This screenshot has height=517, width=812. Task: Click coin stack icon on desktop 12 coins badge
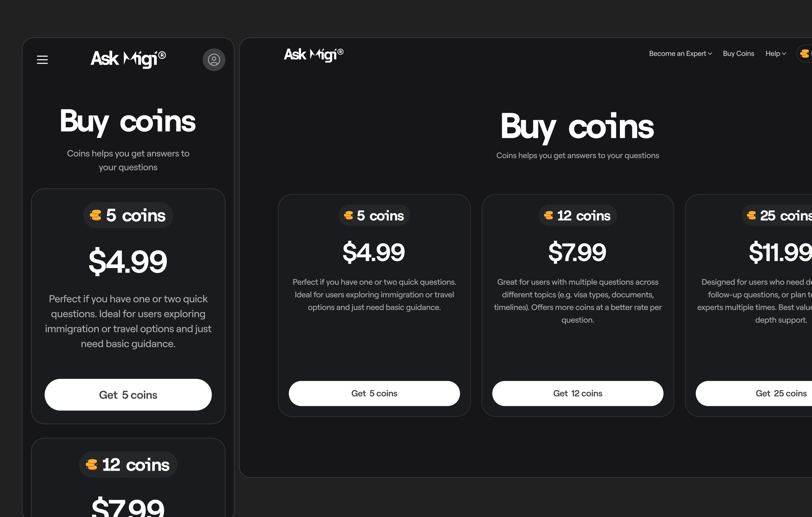coord(549,215)
